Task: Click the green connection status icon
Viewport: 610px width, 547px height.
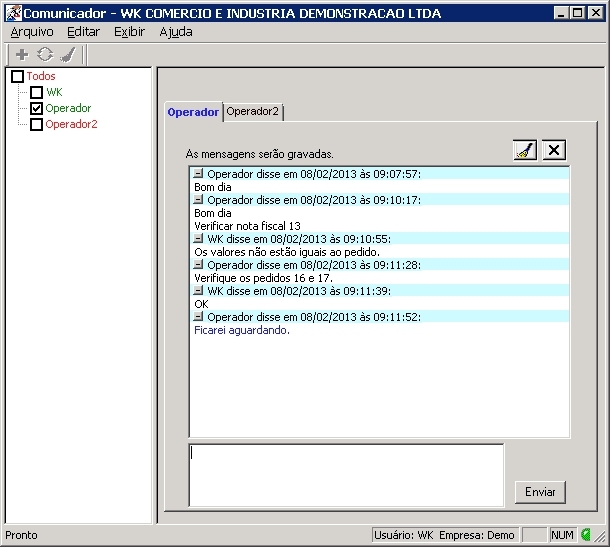Action: (x=586, y=535)
